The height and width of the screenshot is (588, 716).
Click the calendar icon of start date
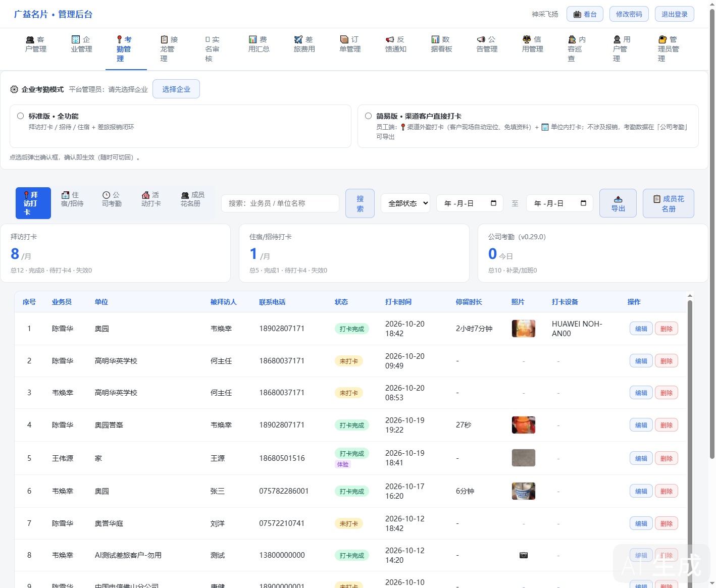coord(493,203)
